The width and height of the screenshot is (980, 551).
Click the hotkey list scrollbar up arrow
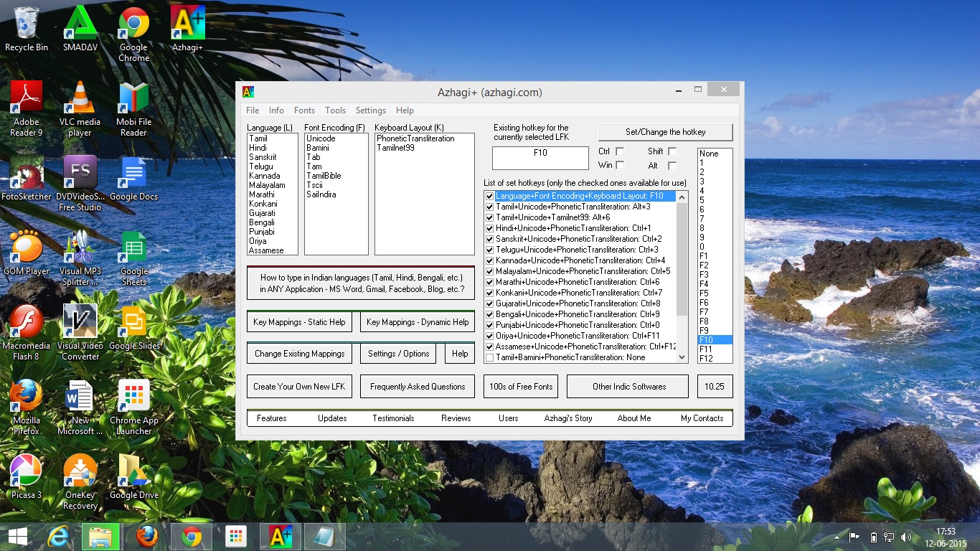[682, 197]
